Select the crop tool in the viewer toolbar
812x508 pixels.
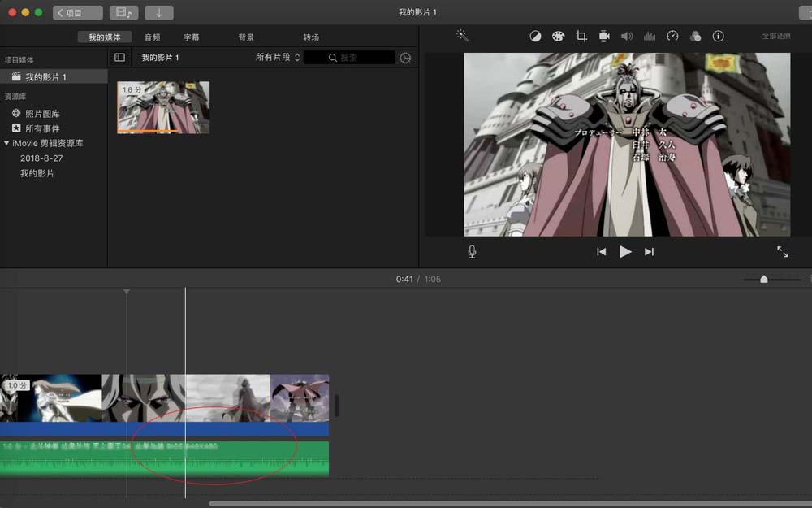click(581, 36)
